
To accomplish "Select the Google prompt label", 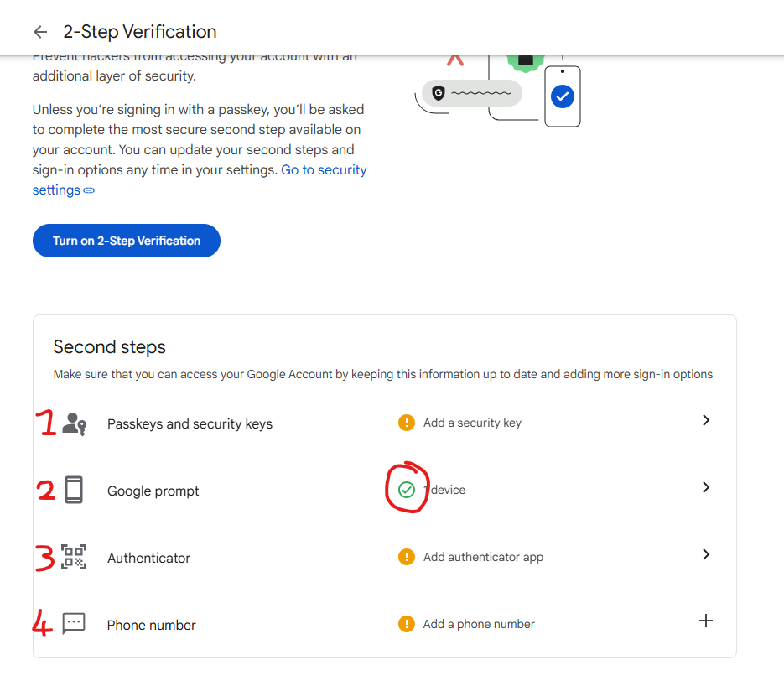I will (x=153, y=491).
